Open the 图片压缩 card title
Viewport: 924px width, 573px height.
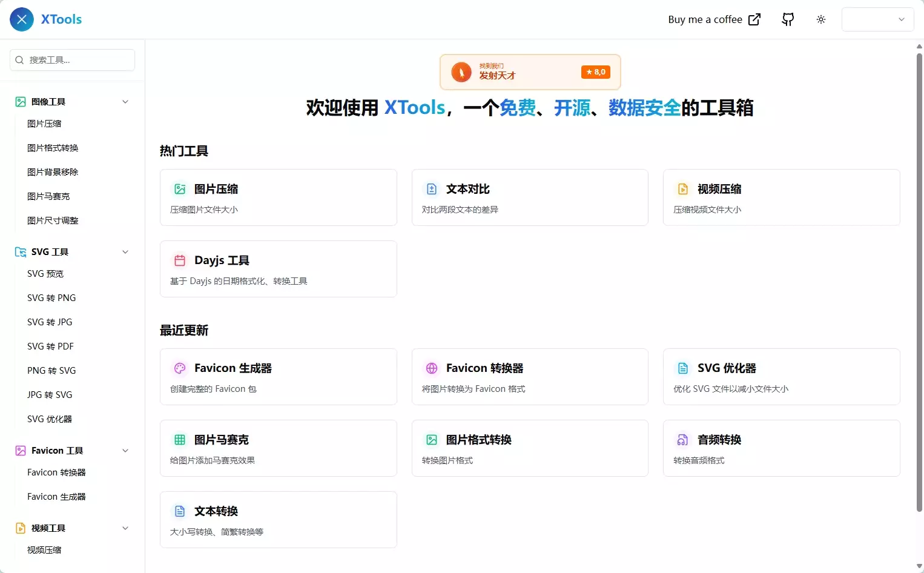(216, 189)
